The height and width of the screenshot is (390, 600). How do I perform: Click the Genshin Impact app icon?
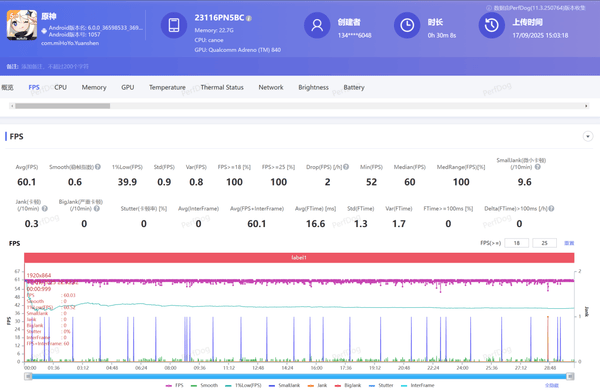(22, 25)
